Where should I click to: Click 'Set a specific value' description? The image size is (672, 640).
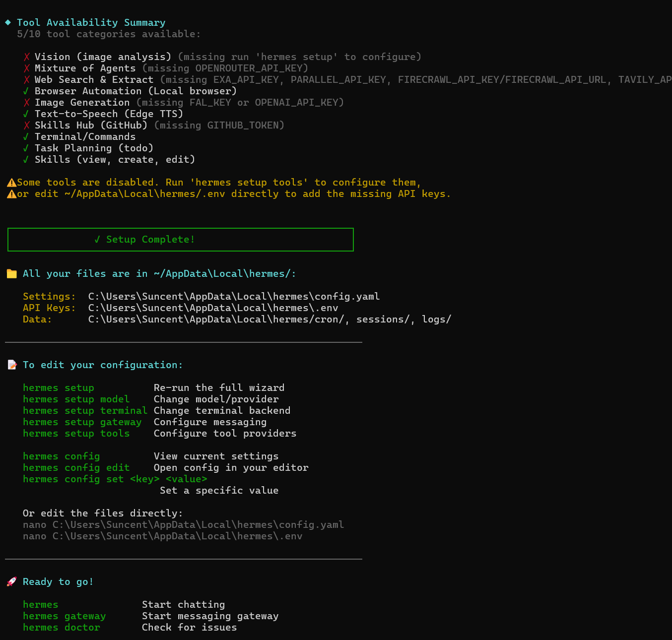click(219, 491)
